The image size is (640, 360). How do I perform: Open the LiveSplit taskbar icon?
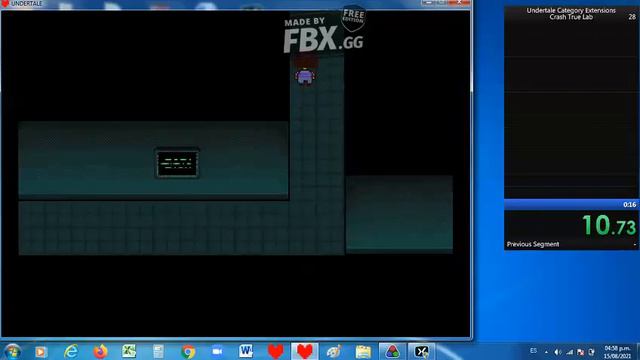tap(421, 351)
